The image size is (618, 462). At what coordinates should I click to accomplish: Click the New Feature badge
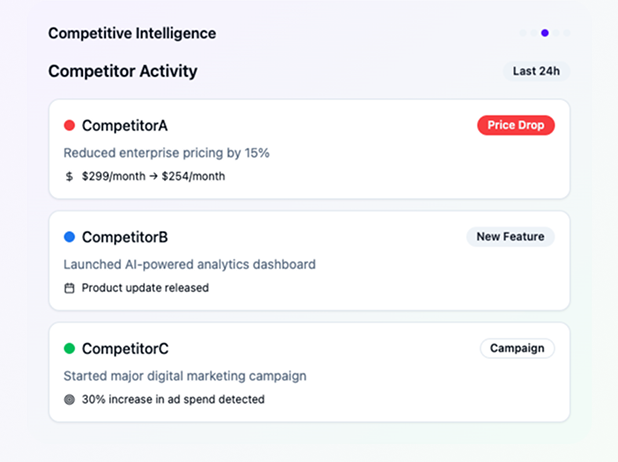pos(510,237)
